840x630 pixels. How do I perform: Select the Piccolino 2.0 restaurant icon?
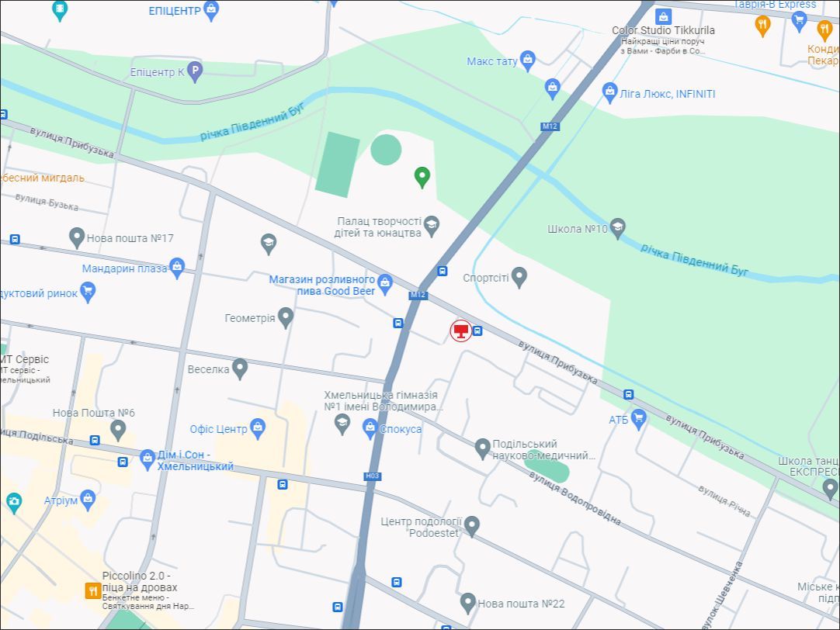point(93,591)
